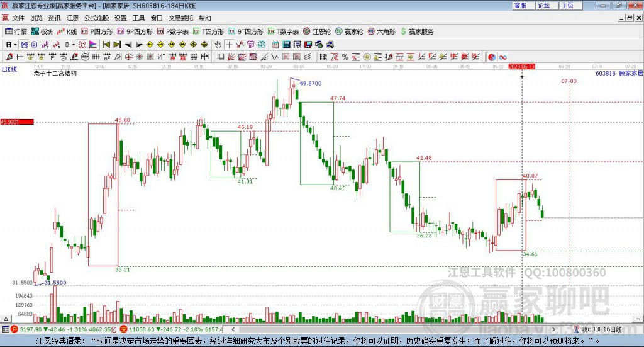This screenshot has width=644, height=347.
Task: Click the 论坛 forum button
Action: point(547,5)
